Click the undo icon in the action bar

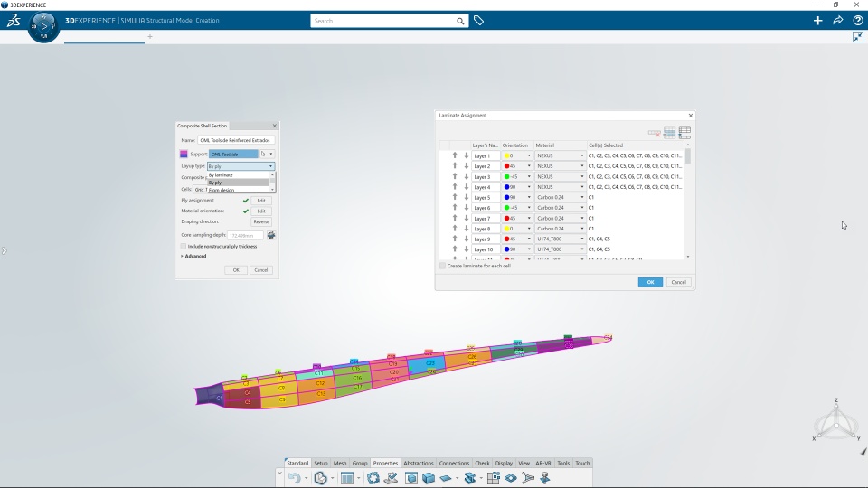click(x=294, y=478)
